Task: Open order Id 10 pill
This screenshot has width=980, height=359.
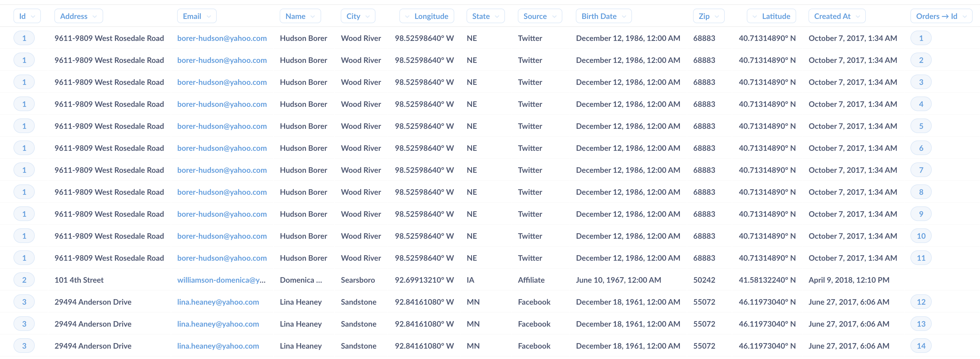Action: 921,236
